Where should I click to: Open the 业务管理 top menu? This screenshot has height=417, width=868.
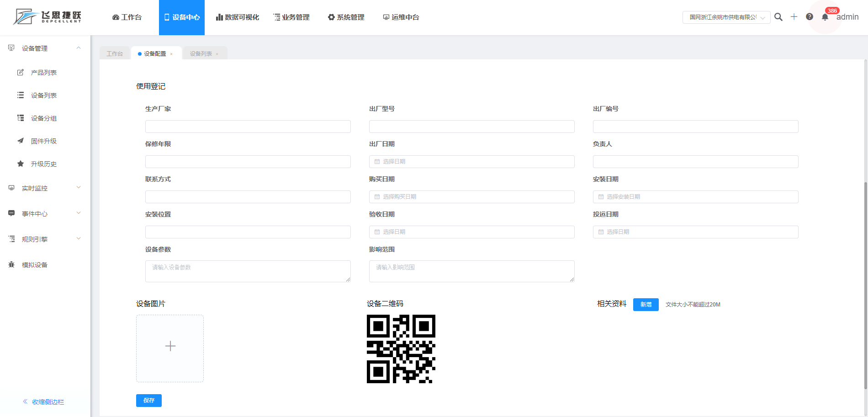[291, 17]
